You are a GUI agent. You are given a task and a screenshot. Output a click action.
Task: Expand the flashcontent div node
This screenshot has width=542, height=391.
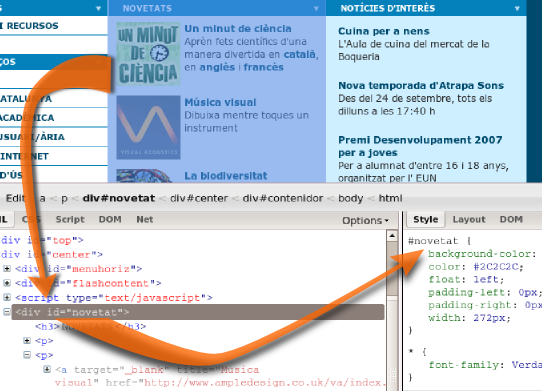coord(7,283)
